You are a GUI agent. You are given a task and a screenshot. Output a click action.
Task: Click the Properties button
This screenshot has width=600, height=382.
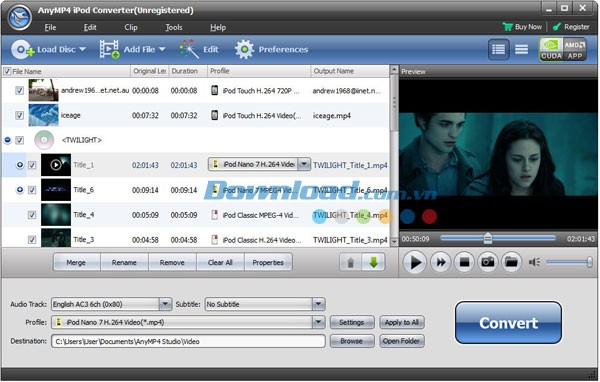click(x=268, y=263)
